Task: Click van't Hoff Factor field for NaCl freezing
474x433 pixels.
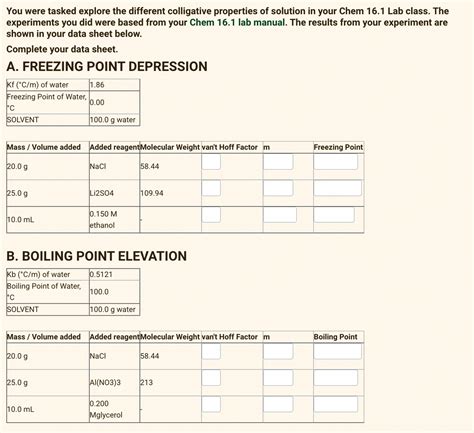Action: pyautogui.click(x=211, y=162)
